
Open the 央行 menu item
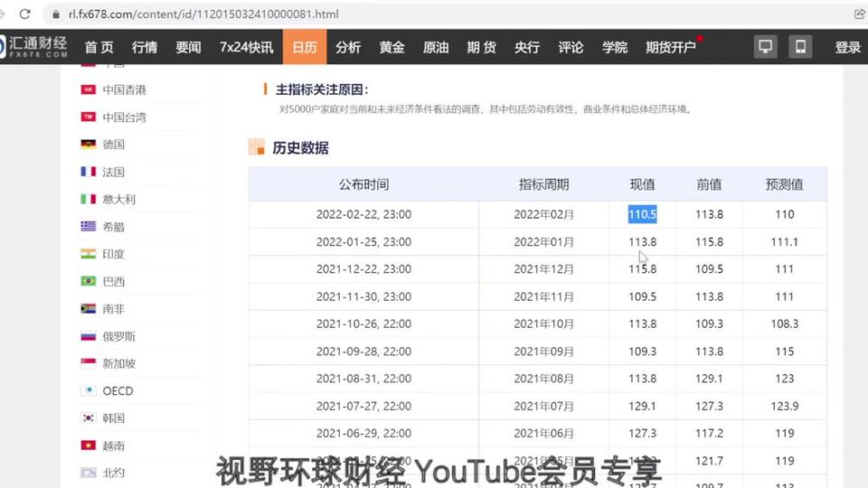(527, 47)
